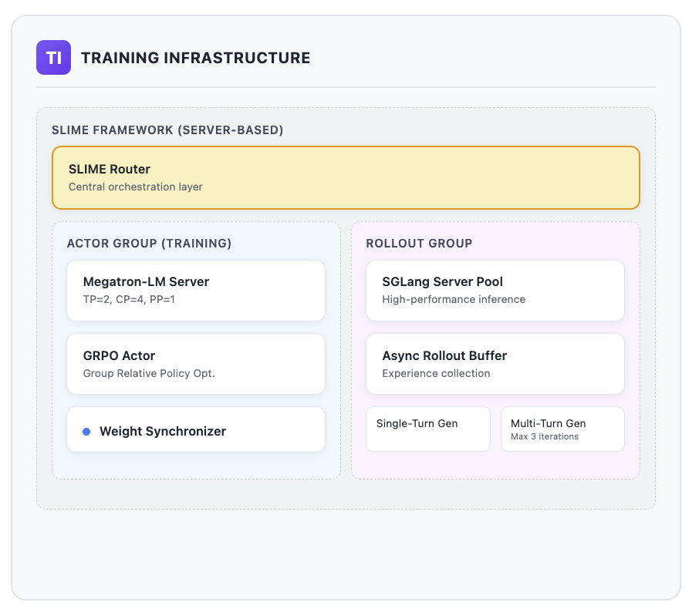Toggle the Multi-Turn Gen iteration limit
The image size is (699, 616).
pos(547,436)
